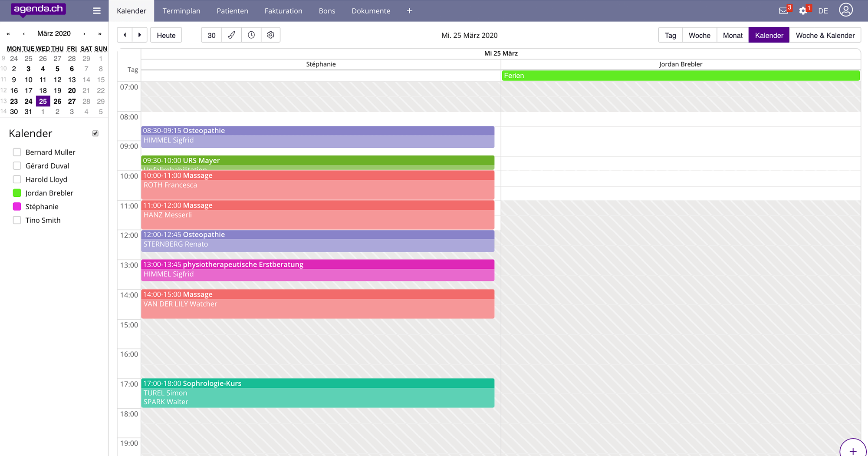Click the clock icon in toolbar
This screenshot has height=456, width=868.
click(x=251, y=35)
